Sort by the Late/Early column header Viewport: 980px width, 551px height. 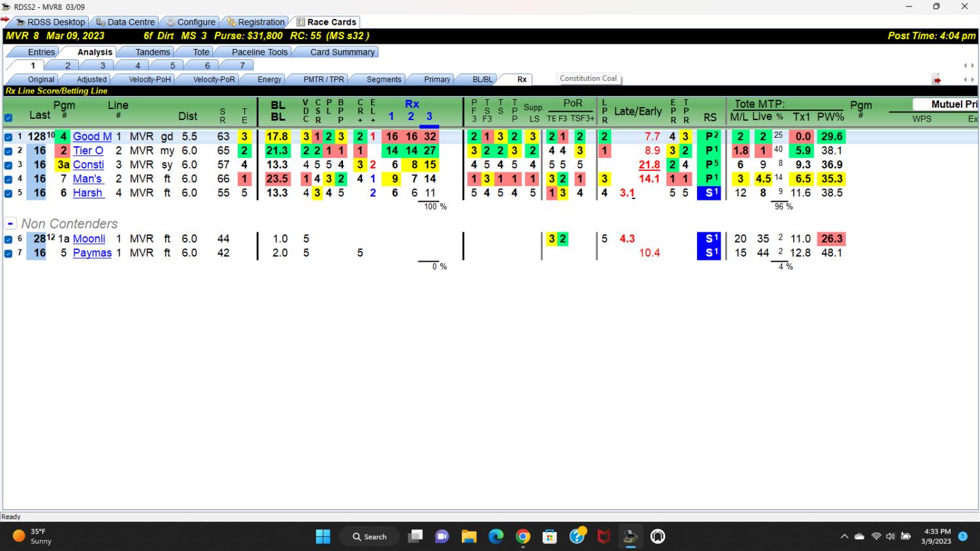tap(638, 111)
